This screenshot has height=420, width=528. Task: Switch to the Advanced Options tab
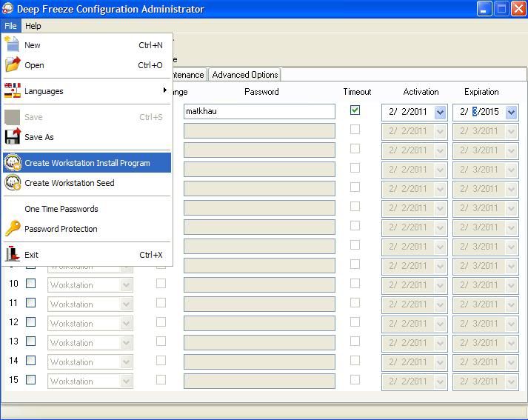click(245, 74)
